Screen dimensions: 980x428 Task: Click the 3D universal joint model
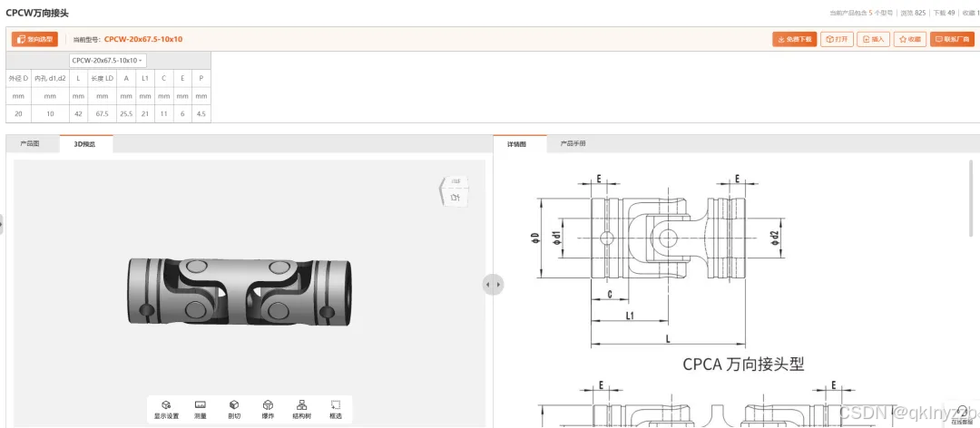coord(240,292)
